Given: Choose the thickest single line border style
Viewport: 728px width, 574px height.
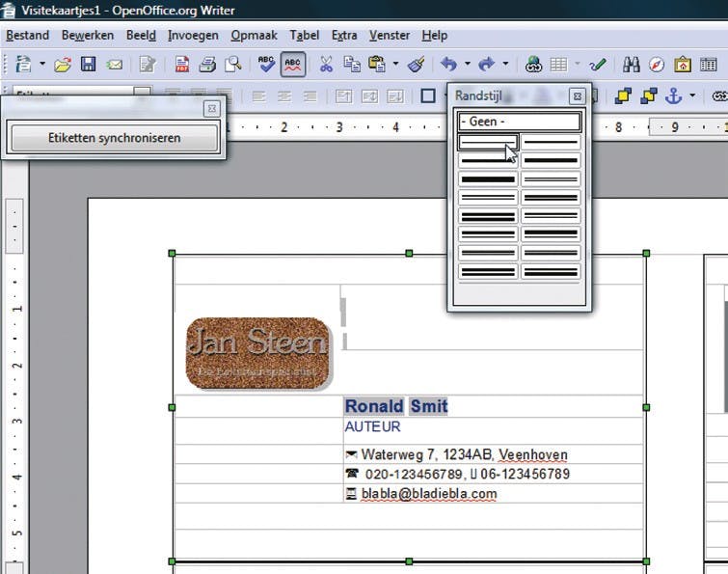Looking at the screenshot, I should pyautogui.click(x=488, y=178).
